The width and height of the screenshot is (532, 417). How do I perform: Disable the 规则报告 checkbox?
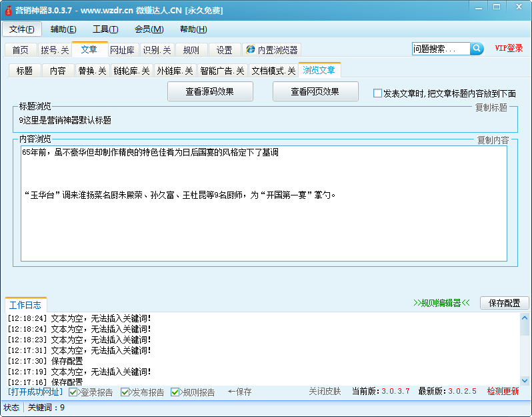coord(175,392)
